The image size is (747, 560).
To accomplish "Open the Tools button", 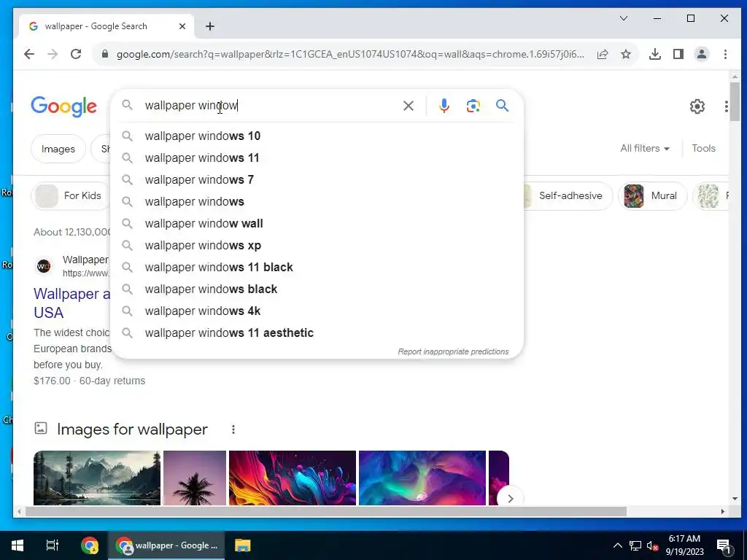I will pyautogui.click(x=704, y=149).
